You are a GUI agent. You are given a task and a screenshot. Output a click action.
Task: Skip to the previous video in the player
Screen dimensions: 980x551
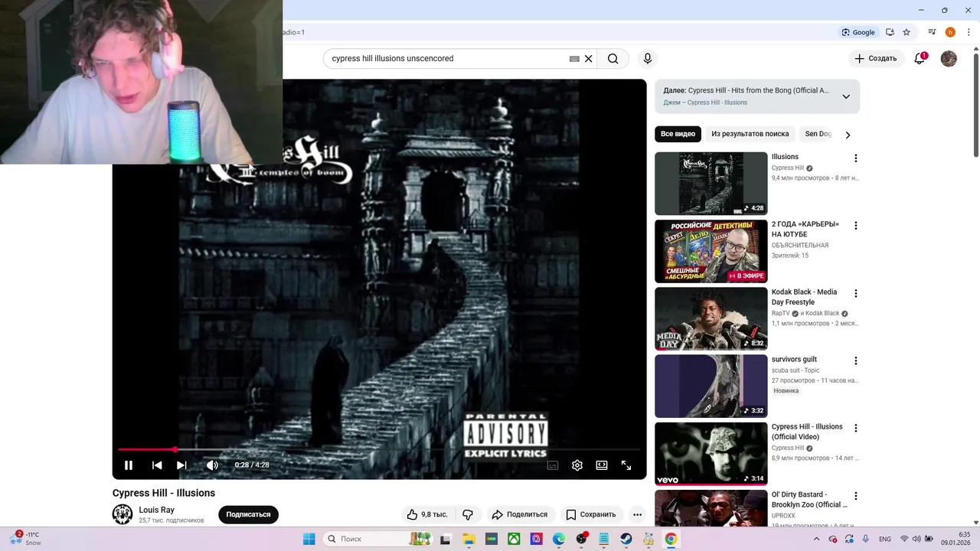(157, 465)
